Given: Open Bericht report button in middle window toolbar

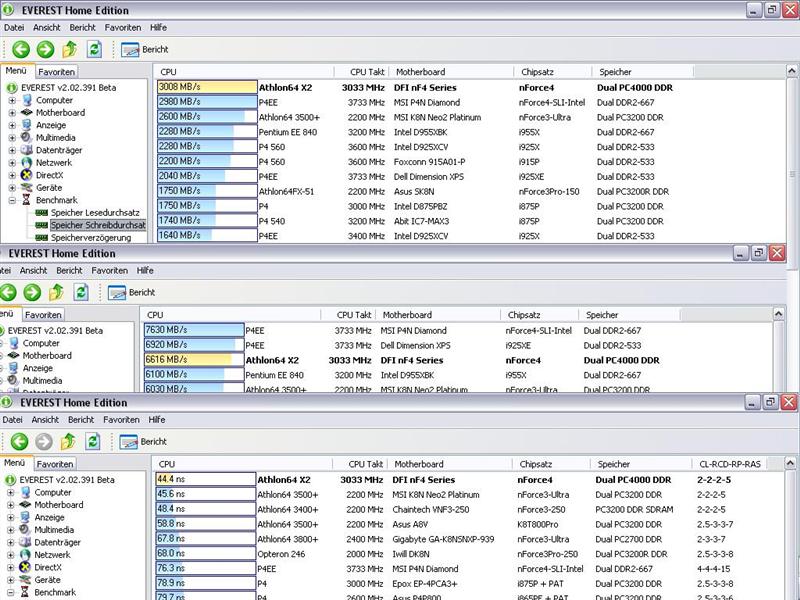Looking at the screenshot, I should click(132, 292).
